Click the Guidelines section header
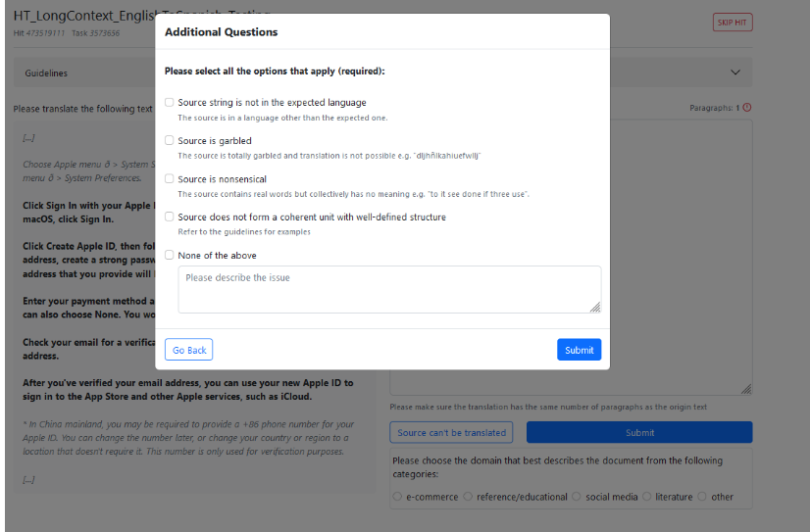The width and height of the screenshot is (810, 532). [47, 73]
